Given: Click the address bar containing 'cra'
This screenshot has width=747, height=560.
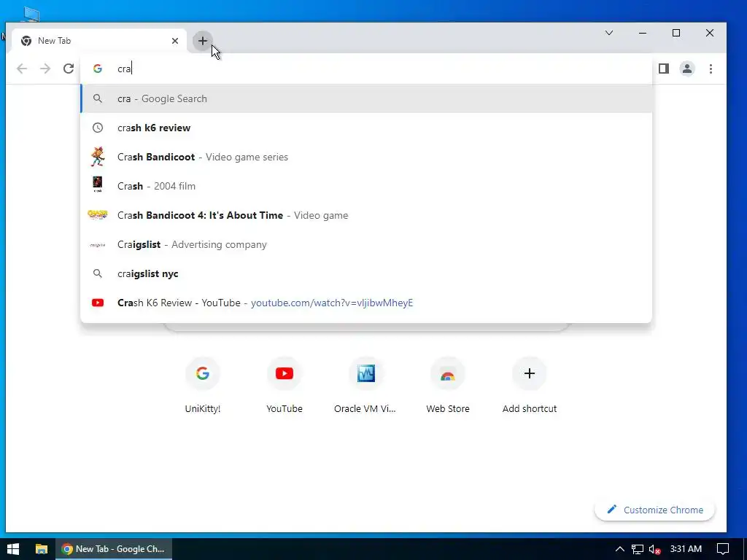Looking at the screenshot, I should click(366, 69).
